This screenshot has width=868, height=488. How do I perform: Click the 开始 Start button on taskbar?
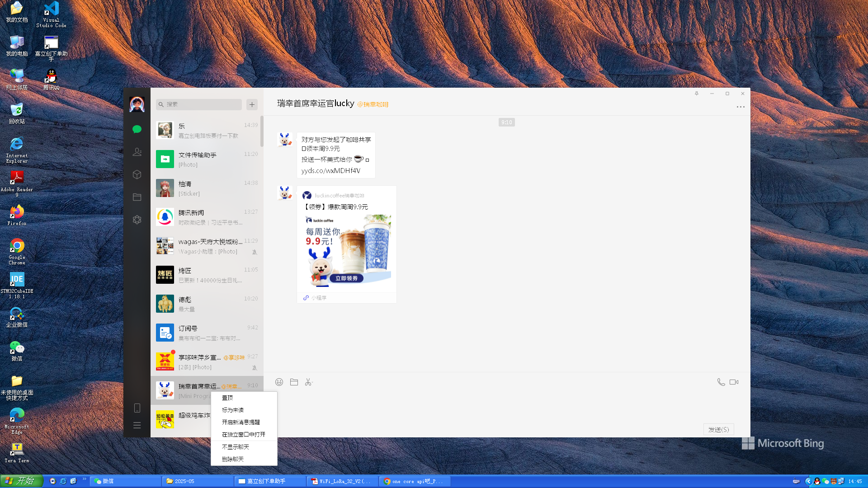[21, 481]
